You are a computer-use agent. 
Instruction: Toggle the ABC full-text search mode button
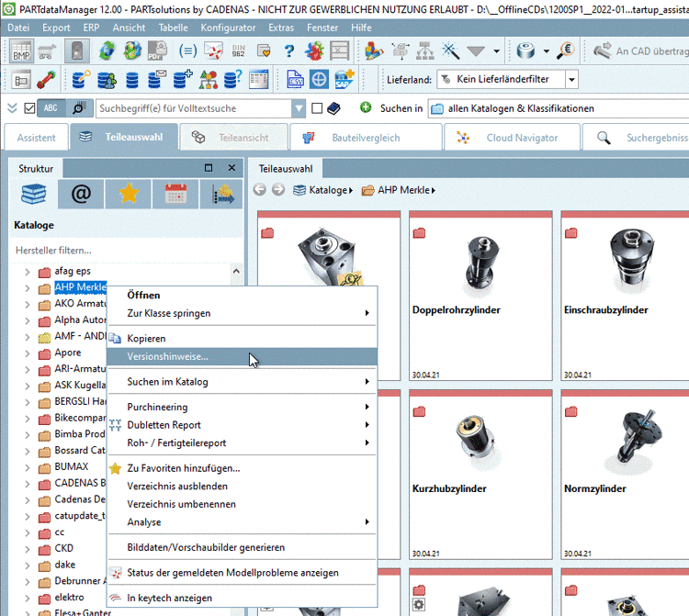[51, 108]
